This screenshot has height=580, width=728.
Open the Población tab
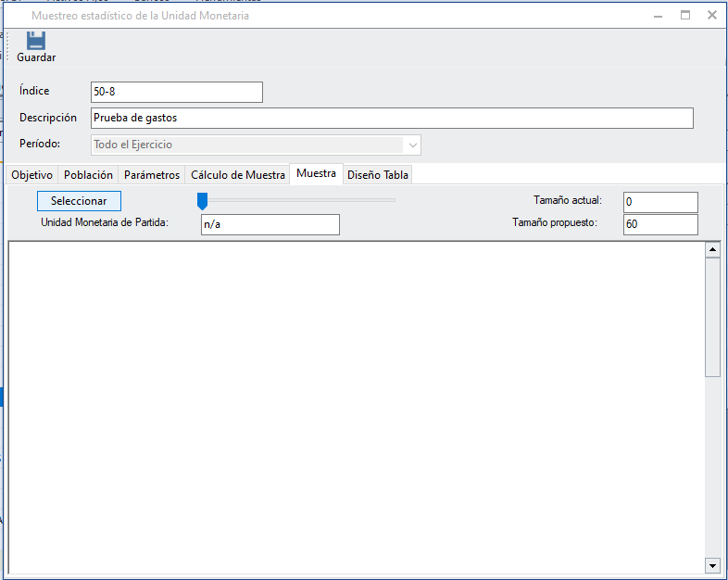tap(88, 175)
